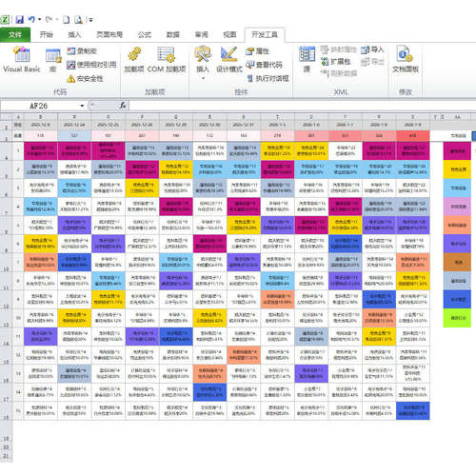Click 刷新数据 refresh data
The height and width of the screenshot is (476, 476).
tap(339, 73)
